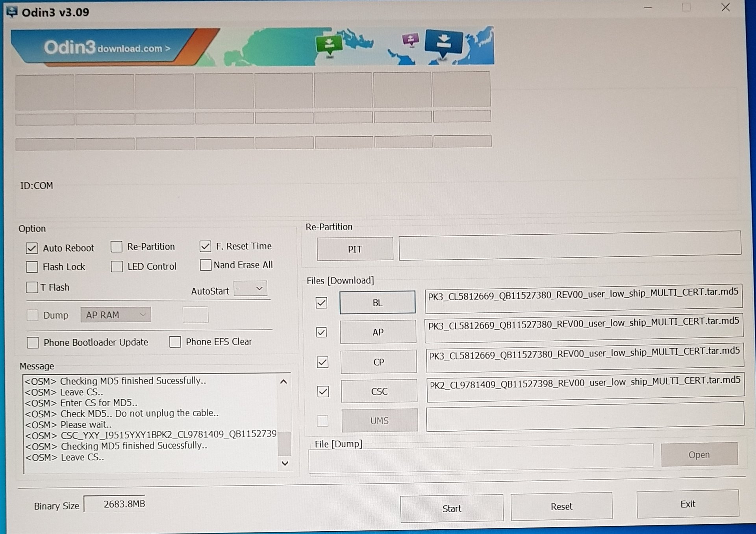Viewport: 756px width, 534px height.
Task: Uncheck the AP file checkbox
Action: (322, 332)
